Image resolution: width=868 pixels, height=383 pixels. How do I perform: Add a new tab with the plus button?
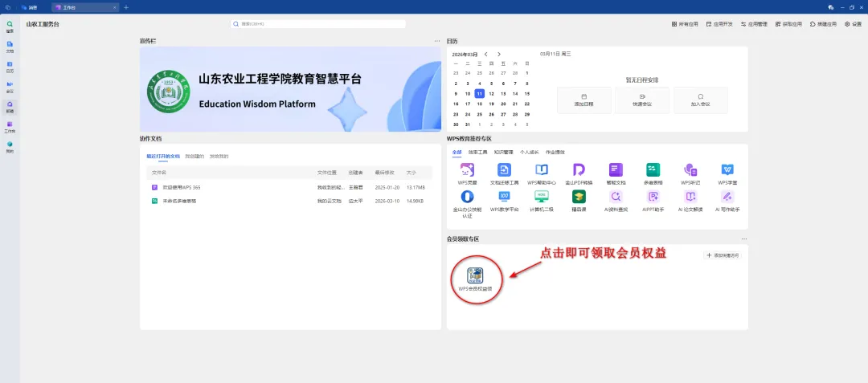coord(126,7)
